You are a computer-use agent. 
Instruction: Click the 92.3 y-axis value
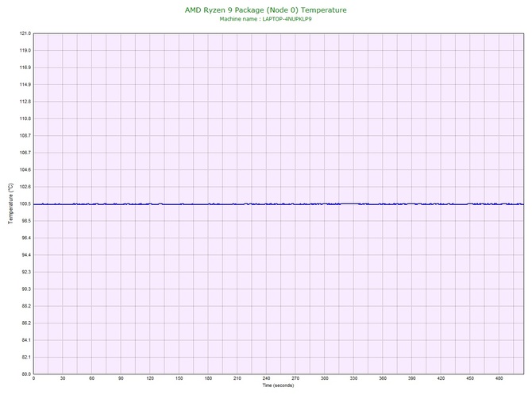(x=26, y=272)
